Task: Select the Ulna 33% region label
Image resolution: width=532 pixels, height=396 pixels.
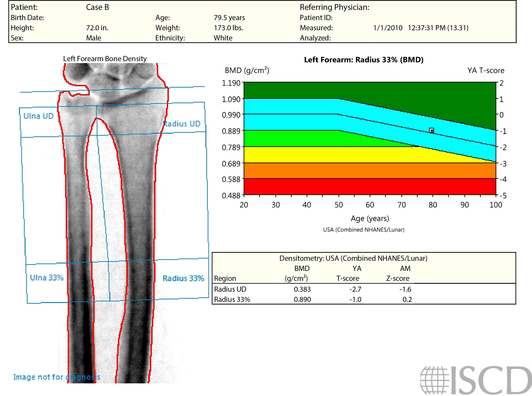Action: click(47, 277)
